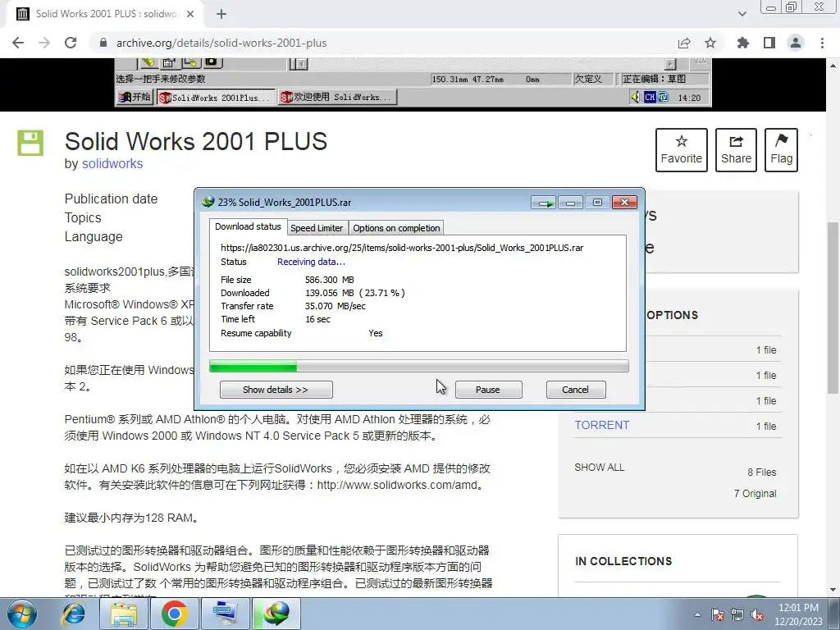The image size is (840, 630).
Task: Open the Chrome extensions puzzle icon
Action: coord(743,43)
